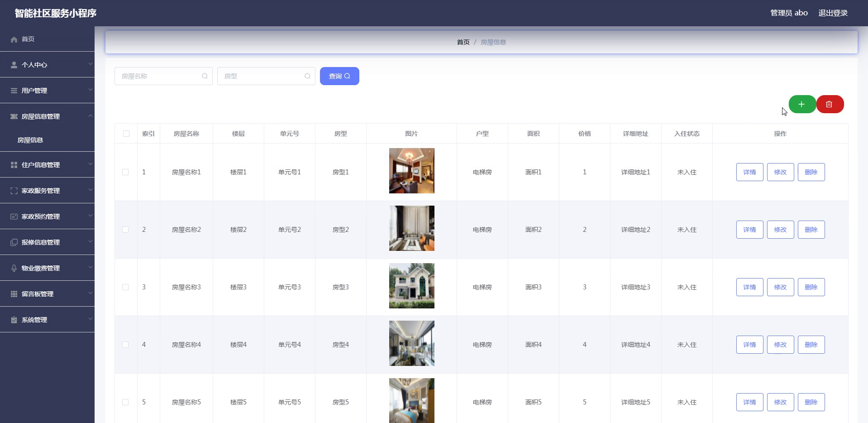Screen dimensions: 868x423
Task: Open the 个人中心 sidebar menu
Action: (47, 65)
